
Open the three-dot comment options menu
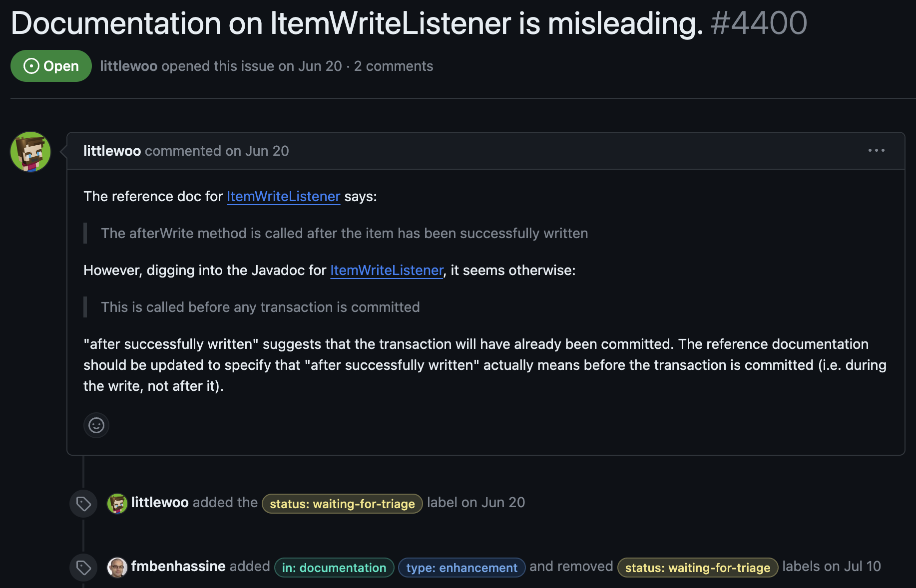pyautogui.click(x=876, y=150)
